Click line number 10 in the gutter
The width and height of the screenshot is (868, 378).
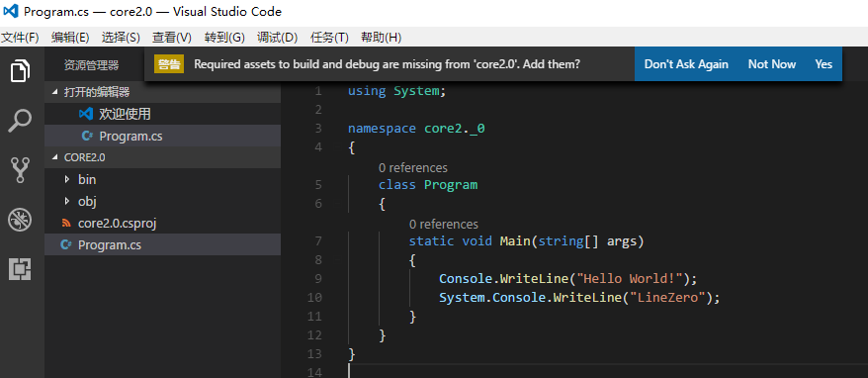pos(314,298)
